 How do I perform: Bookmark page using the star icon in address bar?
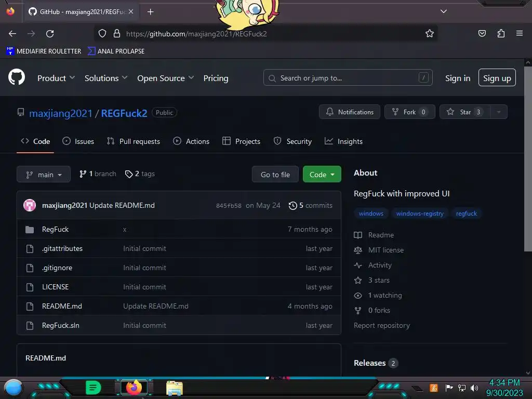tap(430, 33)
